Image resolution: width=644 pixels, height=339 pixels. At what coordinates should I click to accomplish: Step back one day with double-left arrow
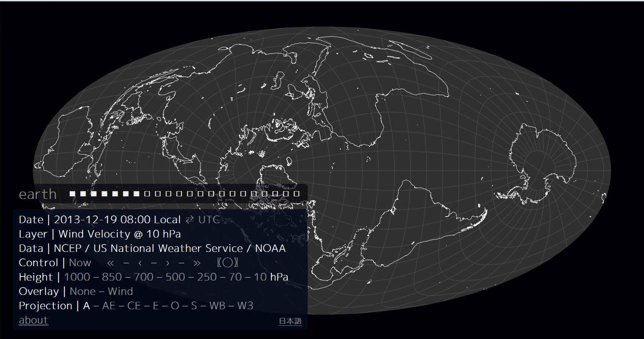point(110,263)
